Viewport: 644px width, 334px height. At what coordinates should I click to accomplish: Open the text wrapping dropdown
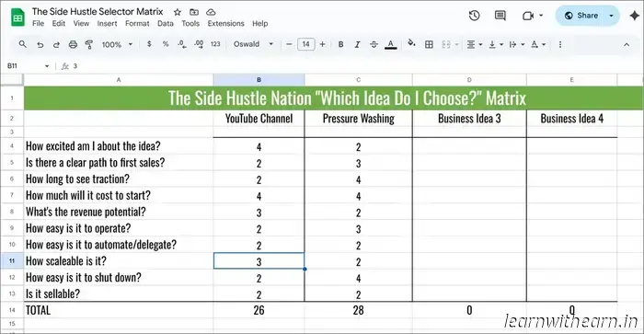click(517, 44)
